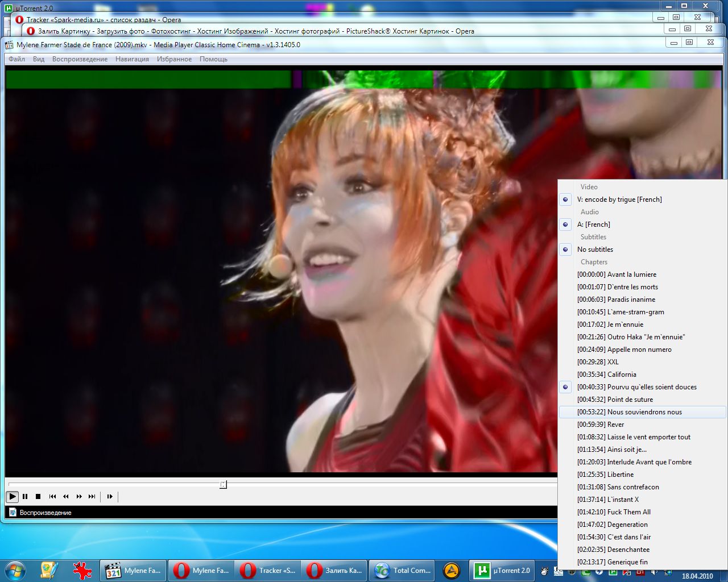The width and height of the screenshot is (728, 582).
Task: Jump to chapter 'Point de suture'
Action: pos(643,400)
